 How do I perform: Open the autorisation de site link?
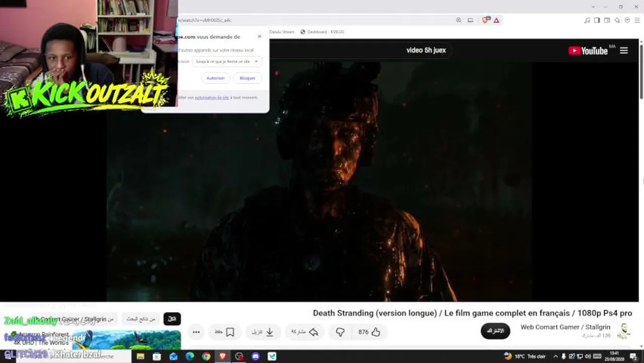point(212,98)
